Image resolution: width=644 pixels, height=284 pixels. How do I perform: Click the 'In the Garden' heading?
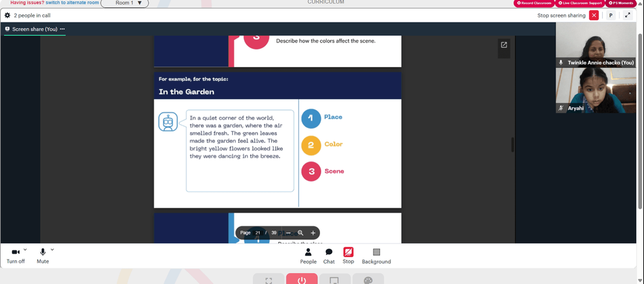(187, 92)
